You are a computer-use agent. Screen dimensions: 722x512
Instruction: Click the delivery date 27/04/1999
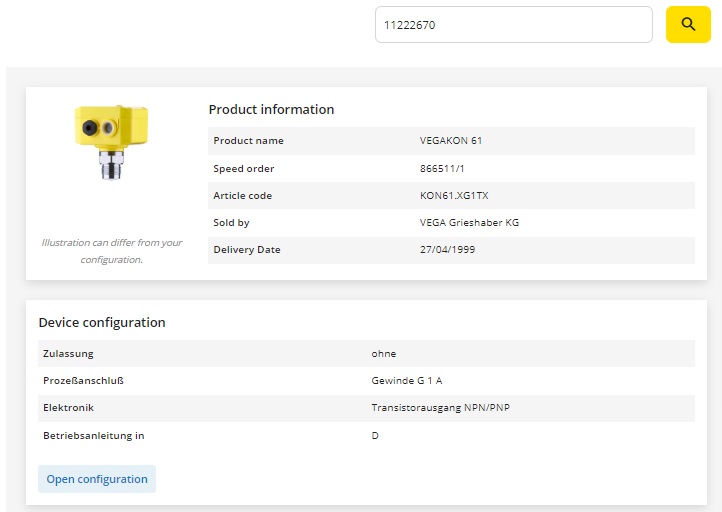tap(447, 250)
